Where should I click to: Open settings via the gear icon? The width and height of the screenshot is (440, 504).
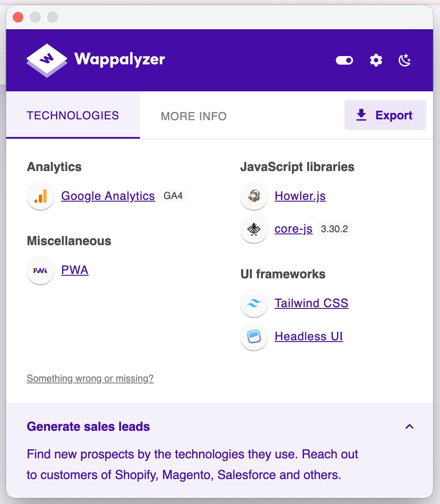[x=376, y=60]
